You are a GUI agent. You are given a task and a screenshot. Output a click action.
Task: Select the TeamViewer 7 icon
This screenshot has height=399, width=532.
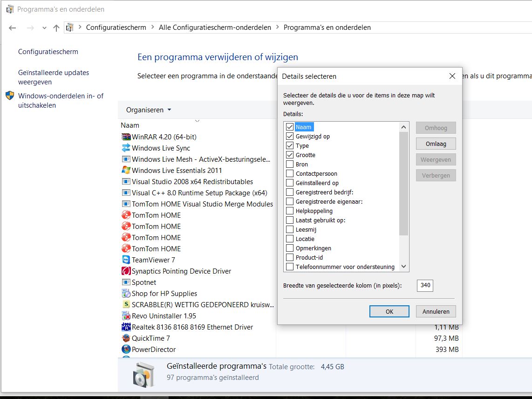126,260
